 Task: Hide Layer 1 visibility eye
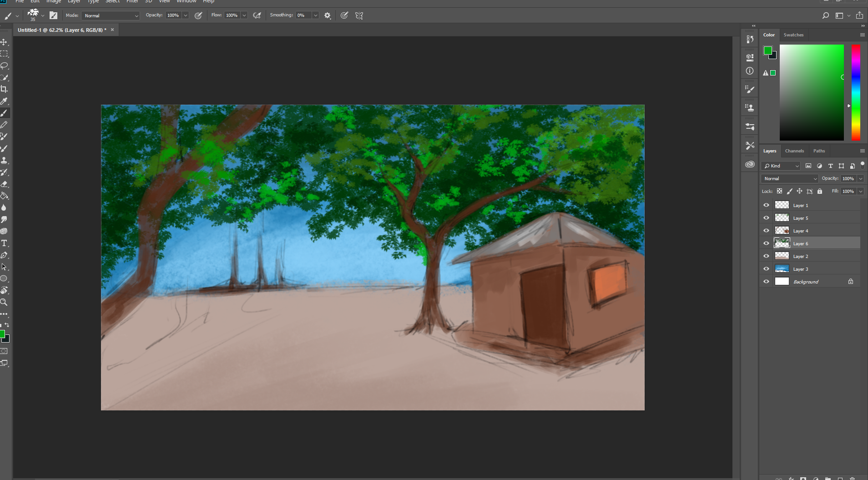766,205
